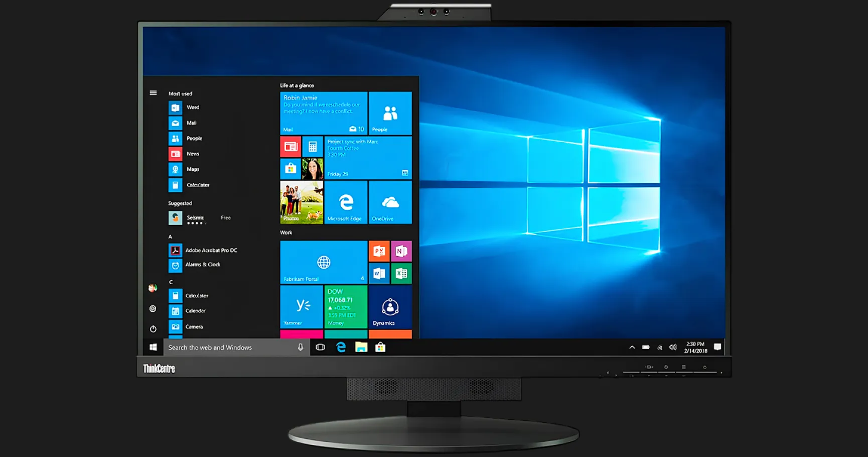Open the user account picture
Viewport: 868px width, 457px height.
coord(153,288)
